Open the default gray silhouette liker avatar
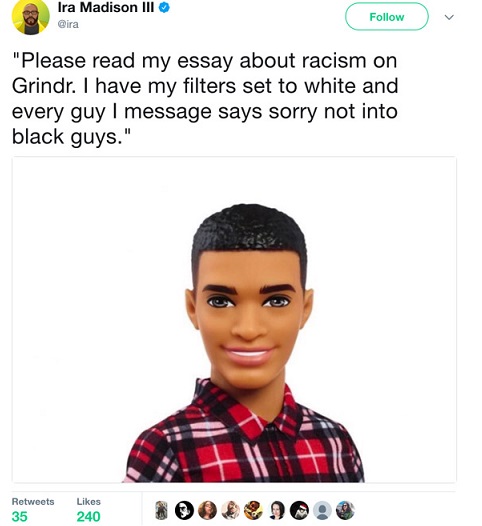 (322, 510)
